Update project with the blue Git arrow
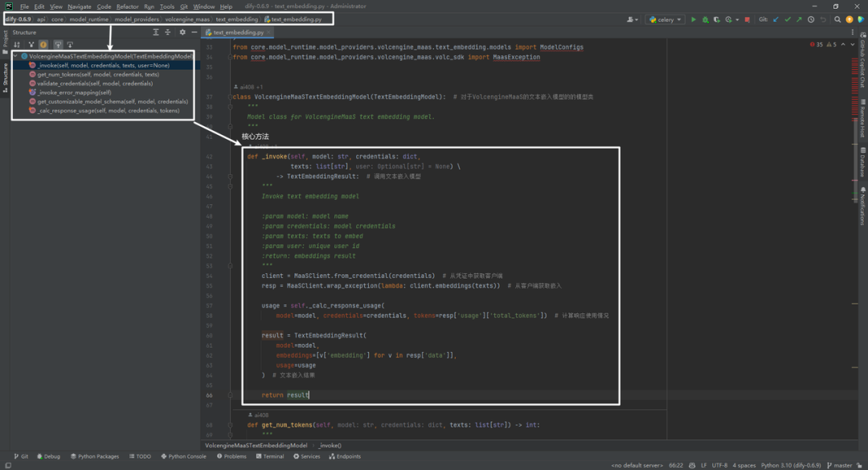 tap(776, 19)
